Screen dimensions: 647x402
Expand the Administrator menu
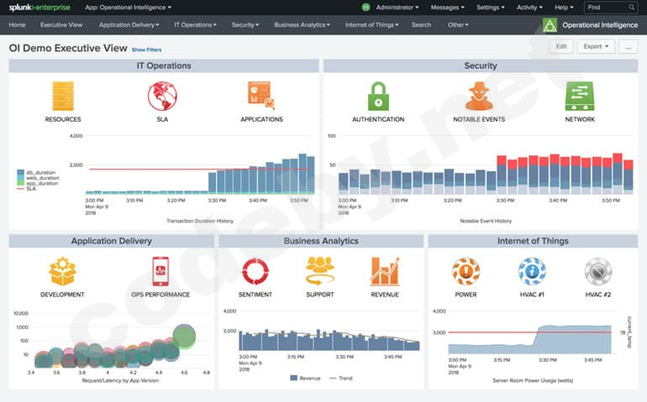[x=397, y=7]
